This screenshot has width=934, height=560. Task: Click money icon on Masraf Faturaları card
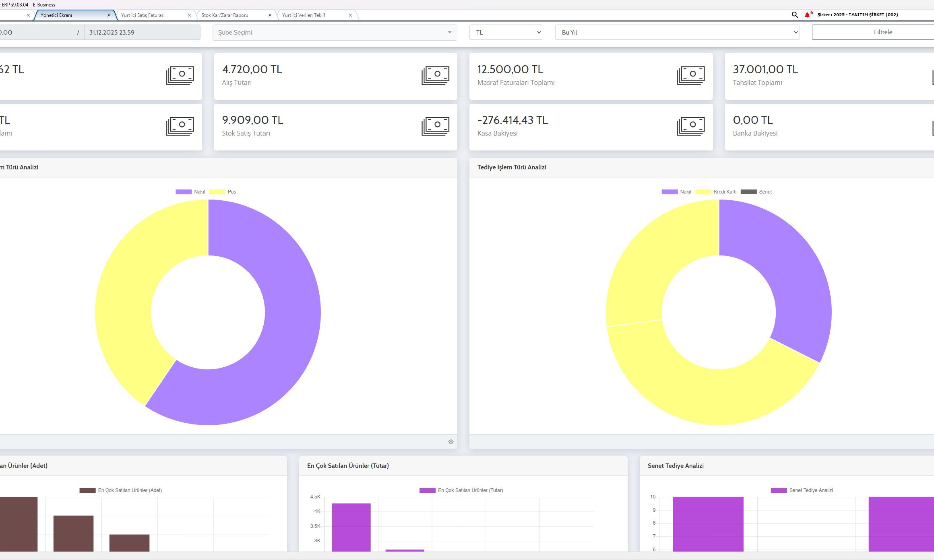(x=690, y=75)
